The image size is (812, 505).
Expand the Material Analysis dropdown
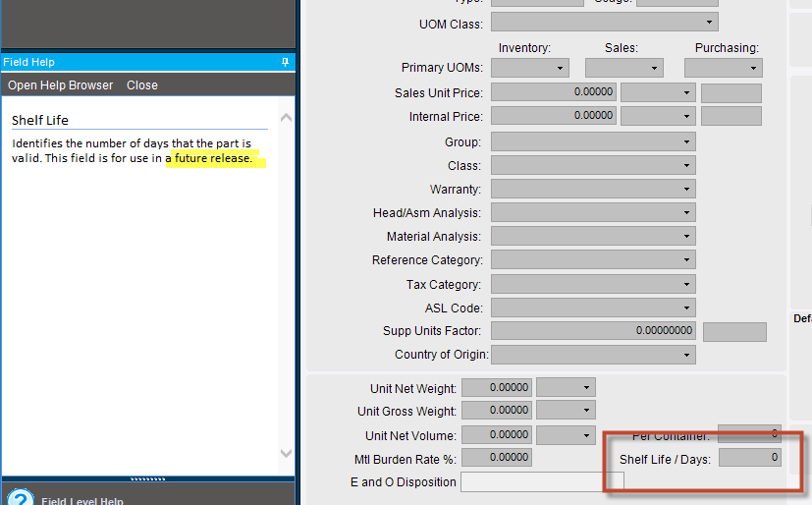click(x=686, y=236)
